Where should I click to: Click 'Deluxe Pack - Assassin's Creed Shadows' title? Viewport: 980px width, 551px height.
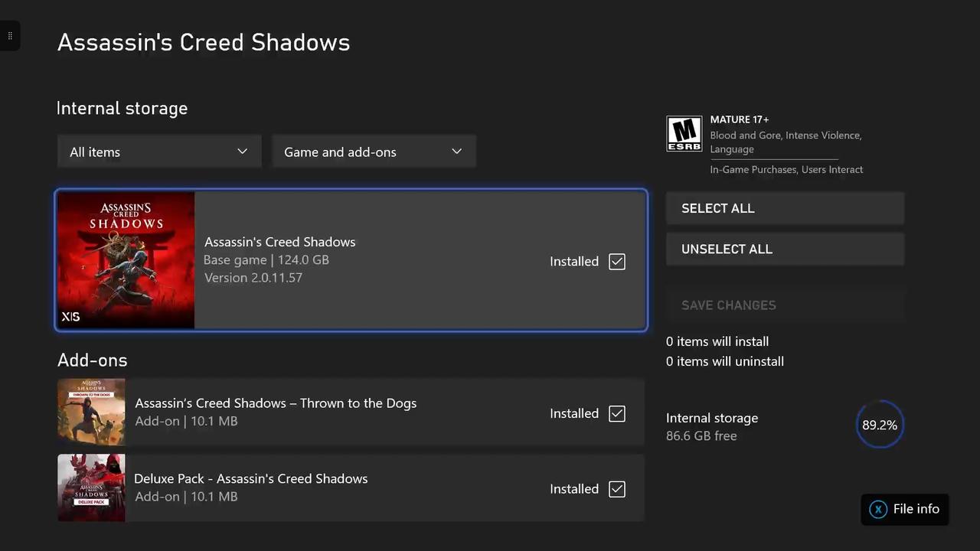tap(251, 478)
